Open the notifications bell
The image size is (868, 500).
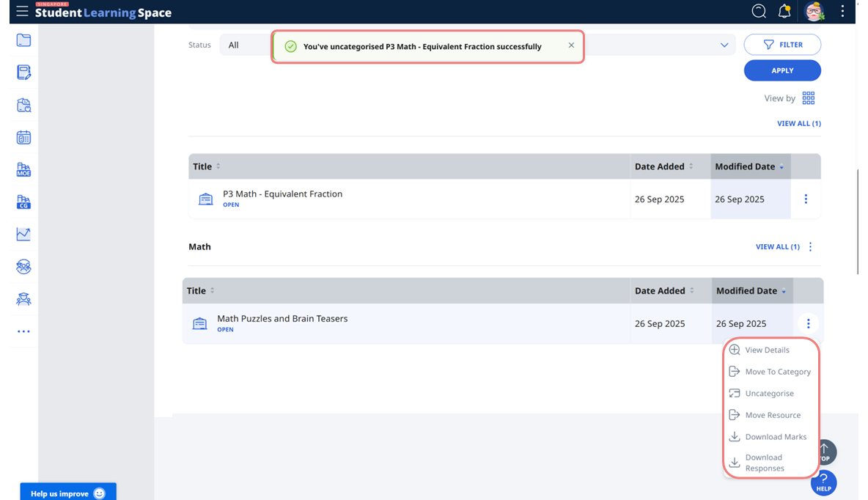tap(784, 11)
